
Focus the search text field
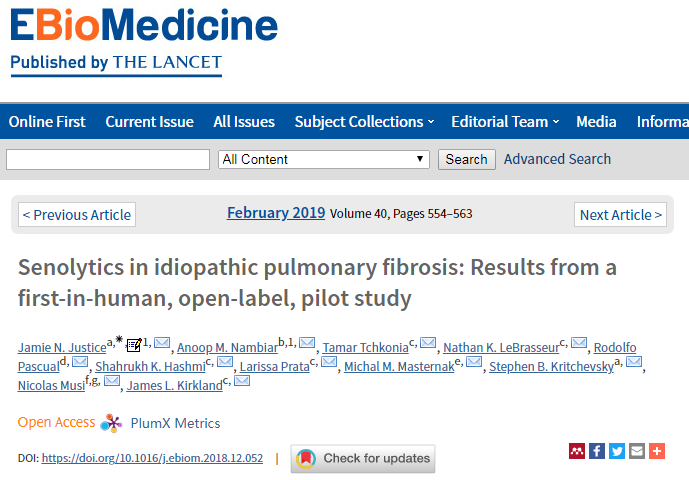(108, 159)
